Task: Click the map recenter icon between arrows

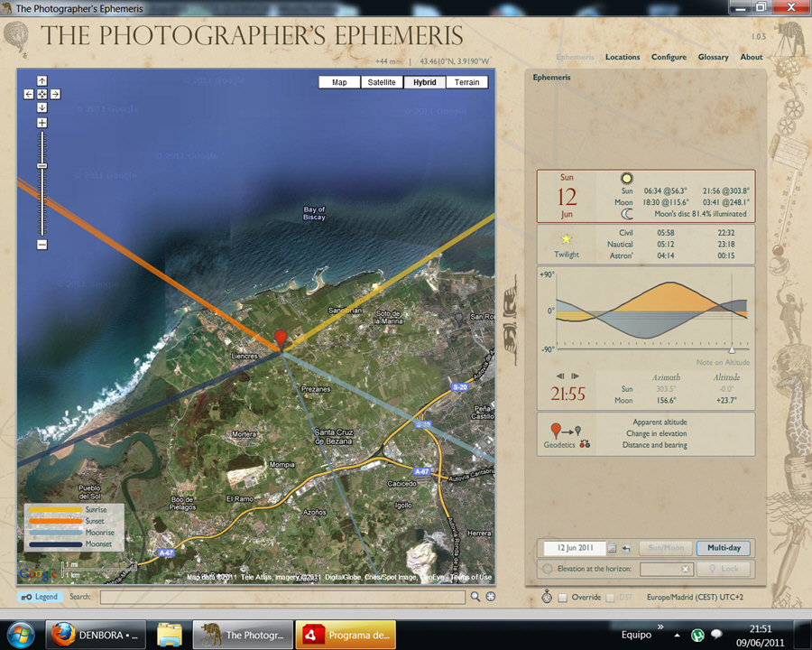Action: tap(42, 94)
